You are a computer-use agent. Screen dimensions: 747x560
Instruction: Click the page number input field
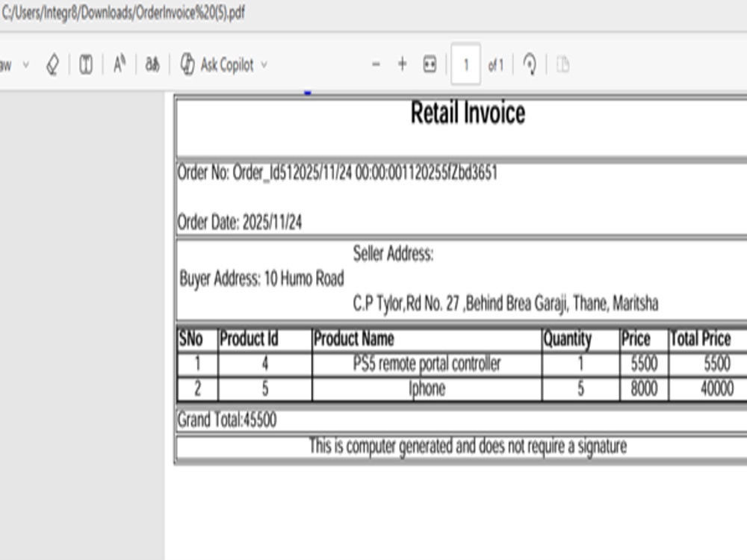click(465, 63)
